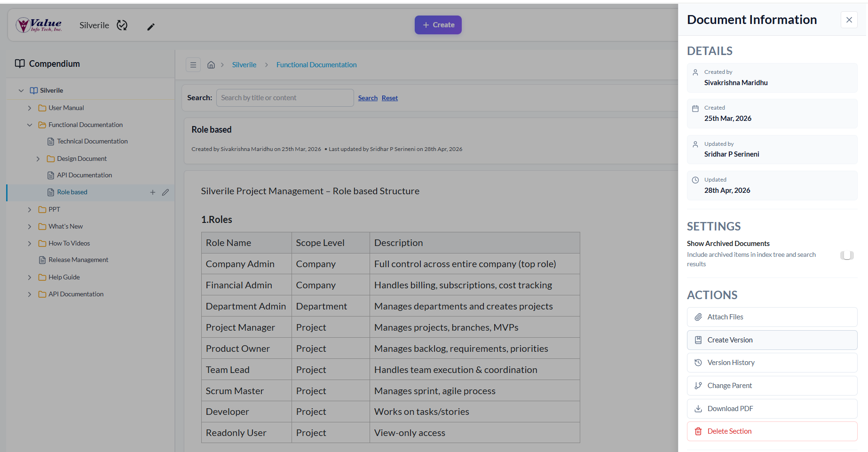Screen dimensions: 868x452
Task: Expand the How To Videos folder
Action: point(30,244)
